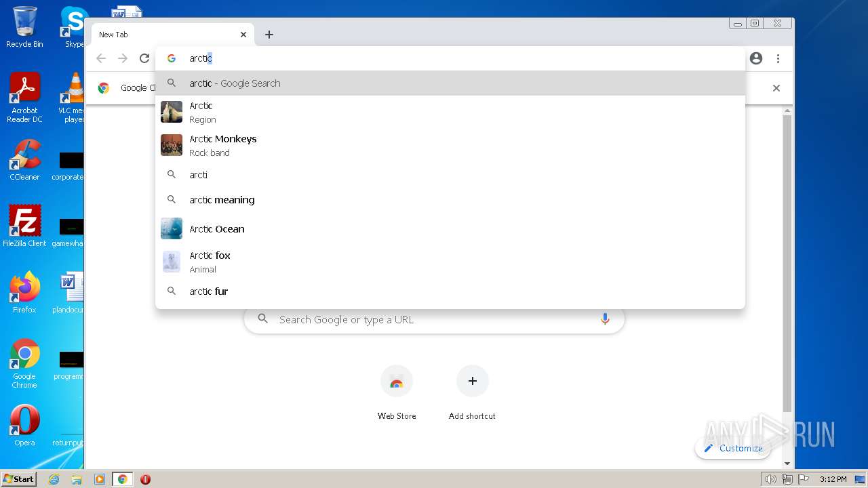Switch to Chrome taskbar button
The width and height of the screenshot is (868, 488).
(x=123, y=479)
